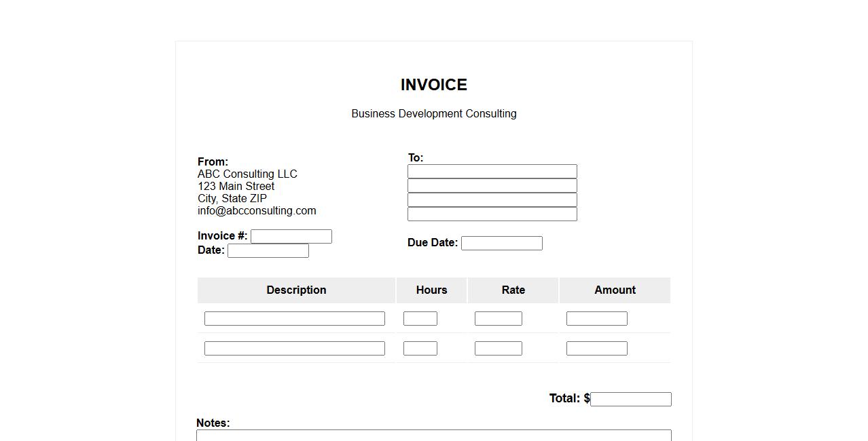Focus the third To address line
This screenshot has height=441, width=868.
pyautogui.click(x=492, y=200)
